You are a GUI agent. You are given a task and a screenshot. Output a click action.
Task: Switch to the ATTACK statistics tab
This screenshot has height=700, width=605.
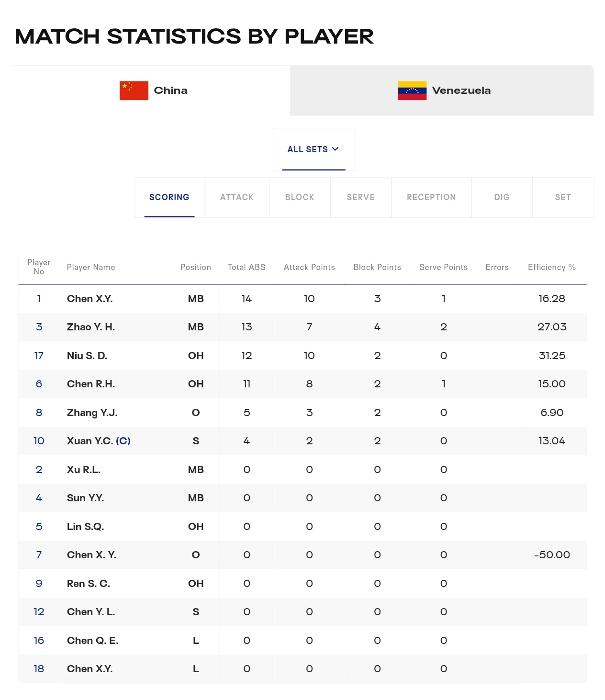tap(237, 197)
